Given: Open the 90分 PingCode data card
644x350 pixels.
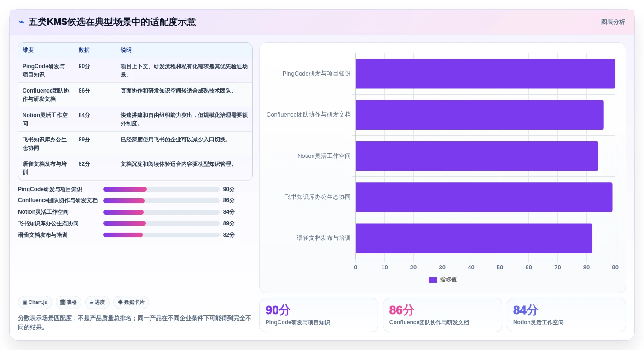Looking at the screenshot, I should tap(319, 315).
